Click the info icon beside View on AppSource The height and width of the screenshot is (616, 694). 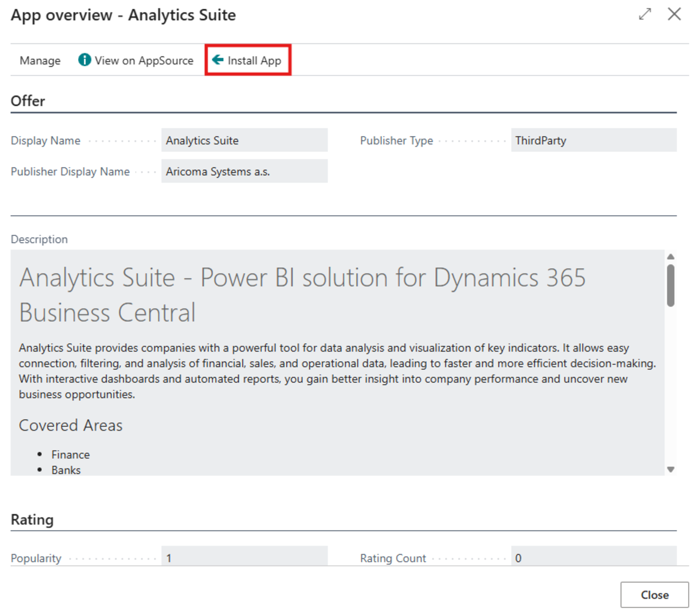click(85, 60)
